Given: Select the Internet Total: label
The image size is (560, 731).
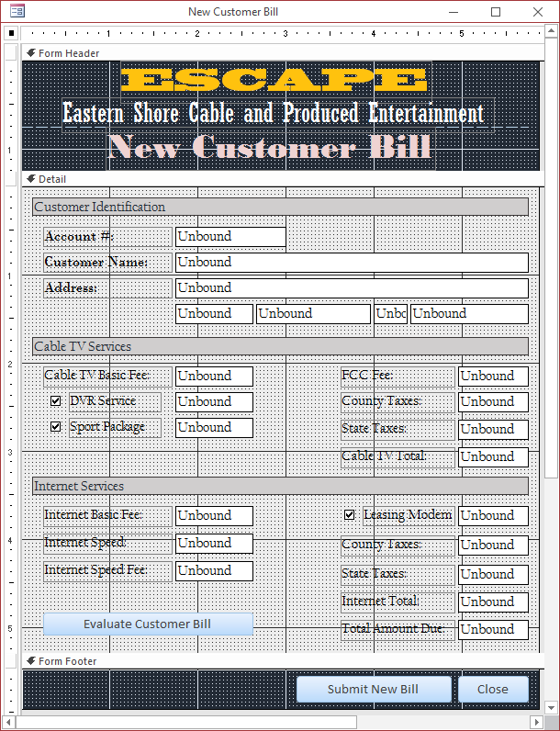Looking at the screenshot, I should tap(398, 602).
